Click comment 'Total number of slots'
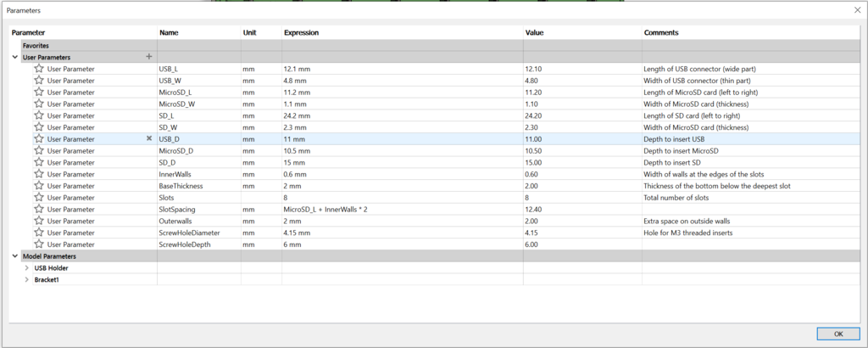Viewport: 868px width, 348px height. pyautogui.click(x=676, y=198)
